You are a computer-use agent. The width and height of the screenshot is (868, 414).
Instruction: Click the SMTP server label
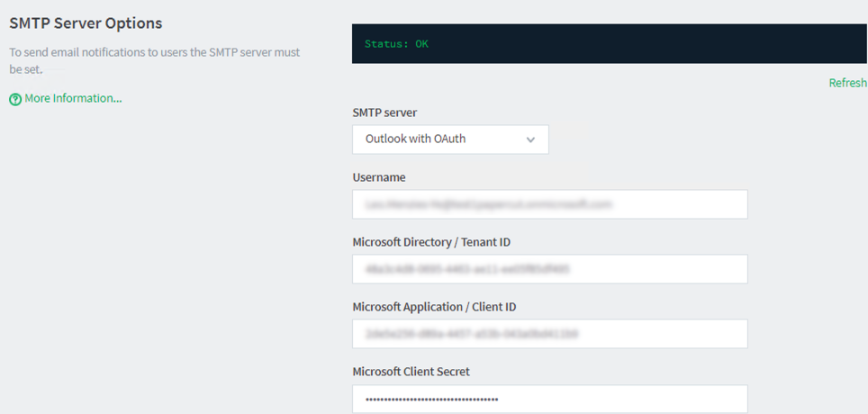(384, 112)
